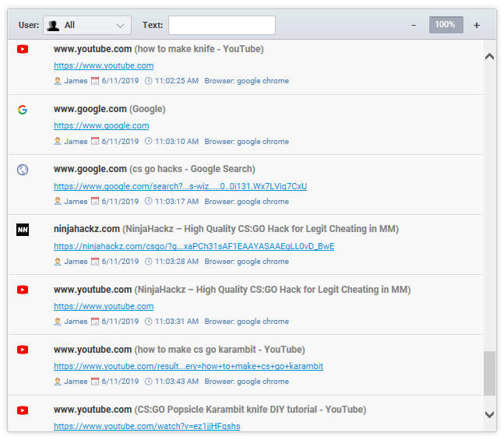
Task: Open the ninjahackz.com/csgo link
Action: coord(194,246)
